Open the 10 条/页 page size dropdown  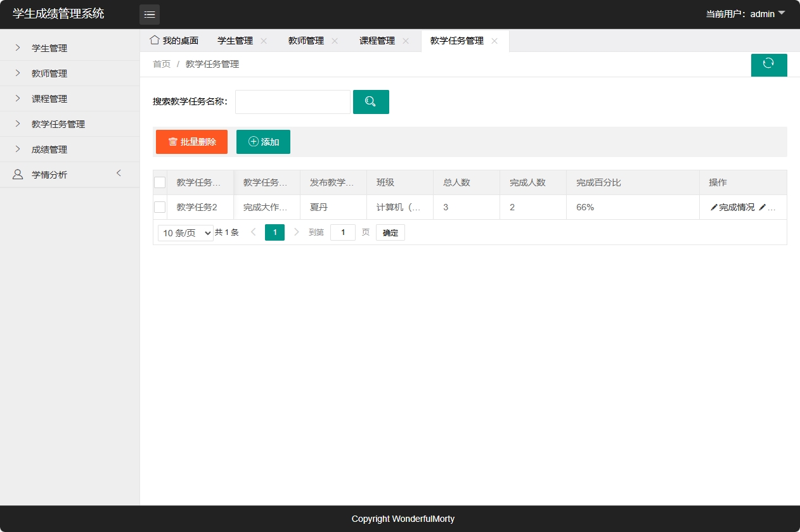[x=184, y=232]
